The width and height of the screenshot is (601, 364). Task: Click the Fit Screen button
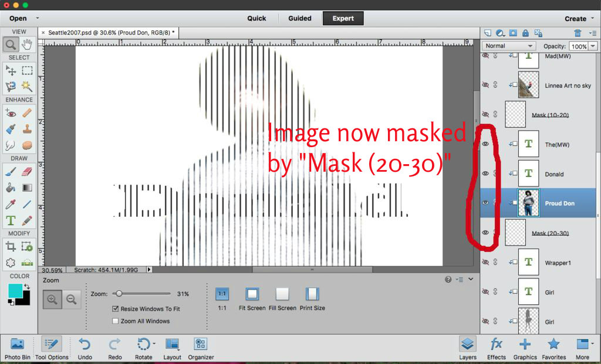click(x=252, y=299)
